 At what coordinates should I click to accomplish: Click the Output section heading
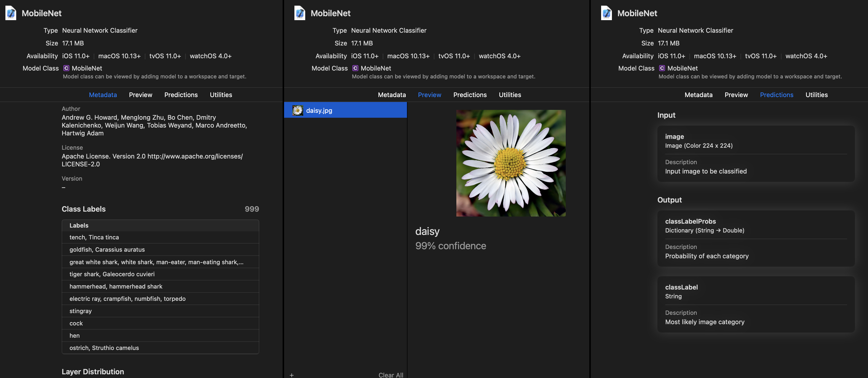669,200
